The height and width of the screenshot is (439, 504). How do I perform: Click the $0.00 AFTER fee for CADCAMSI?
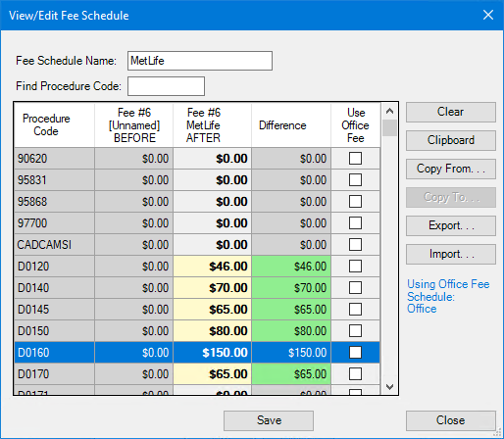(213, 245)
